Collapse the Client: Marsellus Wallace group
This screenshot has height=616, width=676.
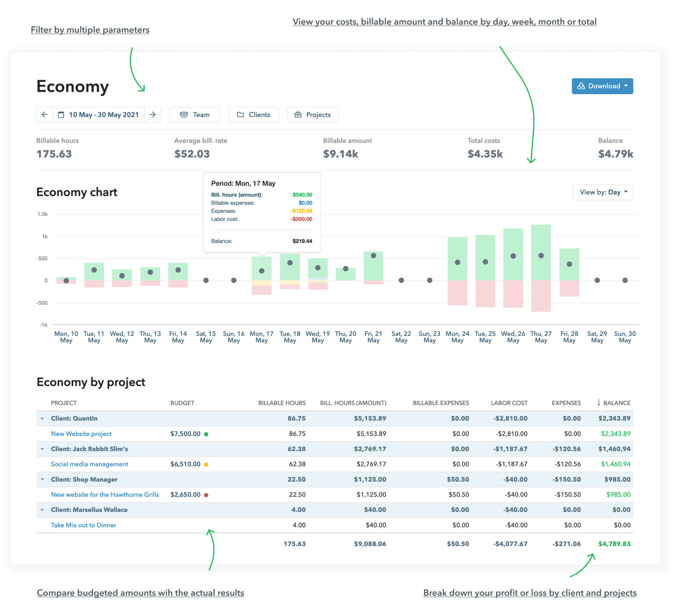click(42, 510)
